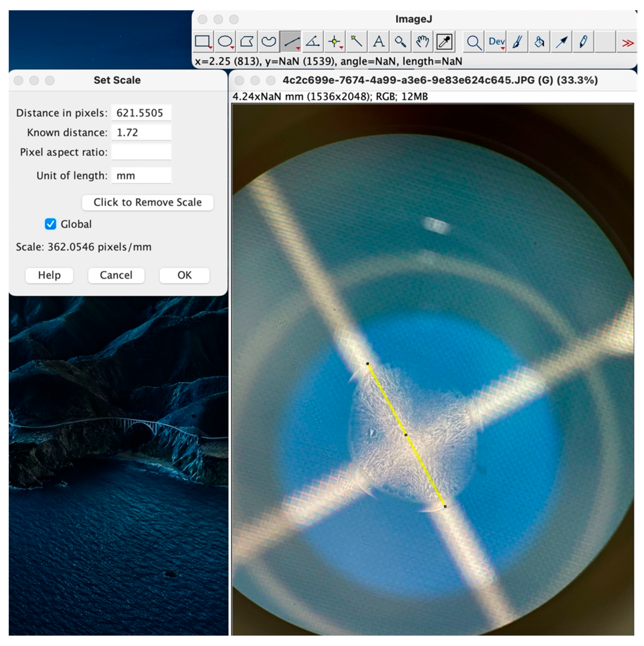Click the Pixel aspect ratio field
The height and width of the screenshot is (646, 644).
(x=141, y=152)
